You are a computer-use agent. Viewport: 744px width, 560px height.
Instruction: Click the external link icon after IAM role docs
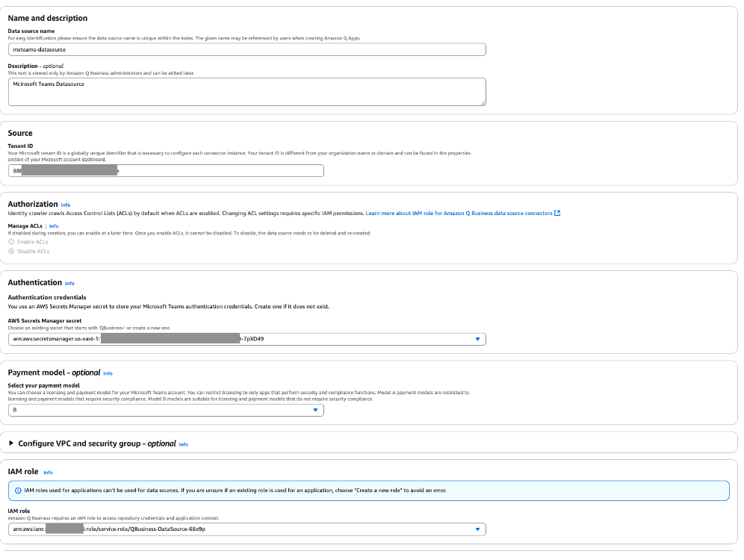pos(557,214)
